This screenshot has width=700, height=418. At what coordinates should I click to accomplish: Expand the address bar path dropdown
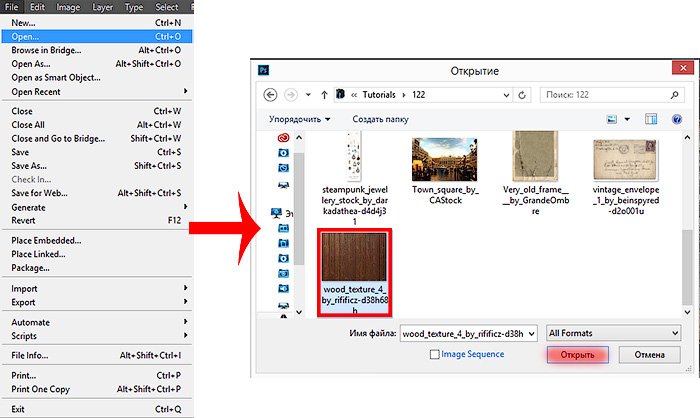pos(506,95)
